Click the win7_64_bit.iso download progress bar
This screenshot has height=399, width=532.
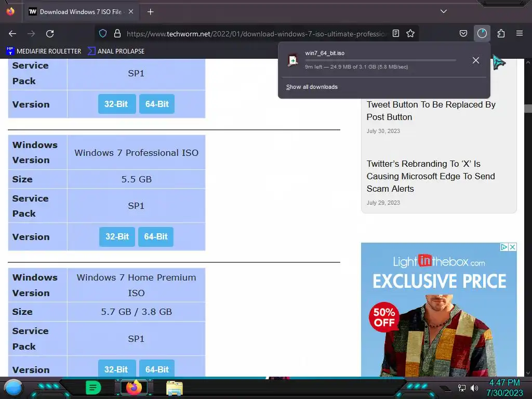click(x=380, y=60)
